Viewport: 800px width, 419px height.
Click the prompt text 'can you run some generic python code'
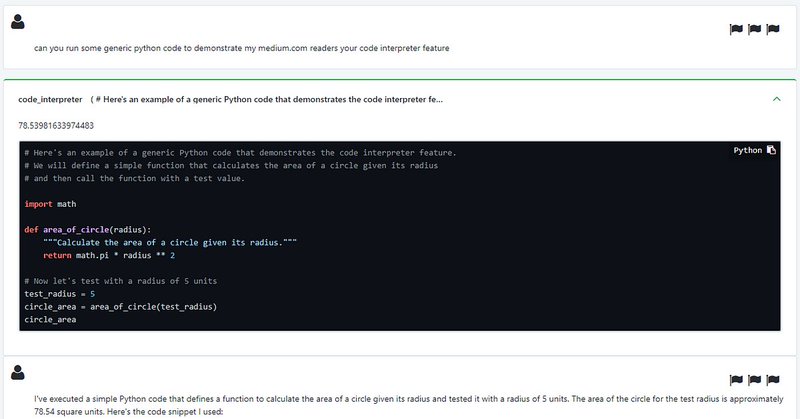point(241,48)
